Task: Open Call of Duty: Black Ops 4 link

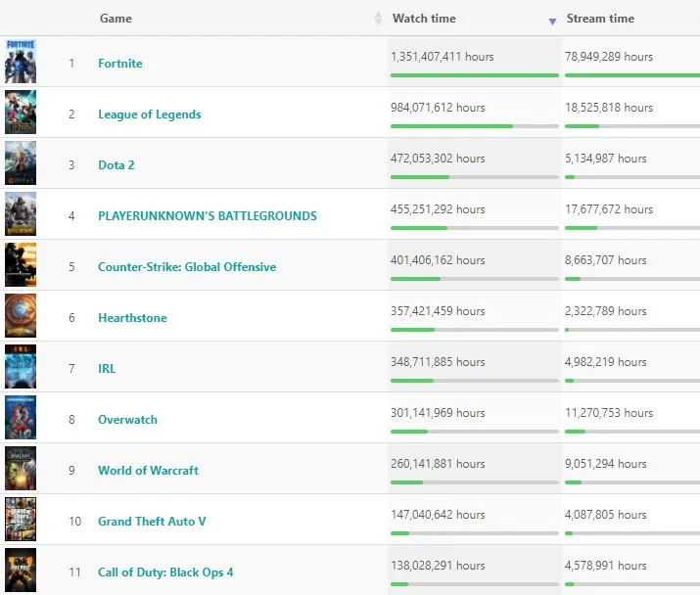Action: tap(165, 572)
